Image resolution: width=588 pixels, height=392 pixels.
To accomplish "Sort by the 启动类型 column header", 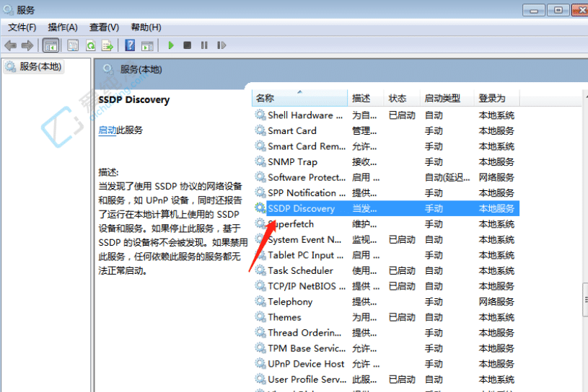I will (x=447, y=98).
